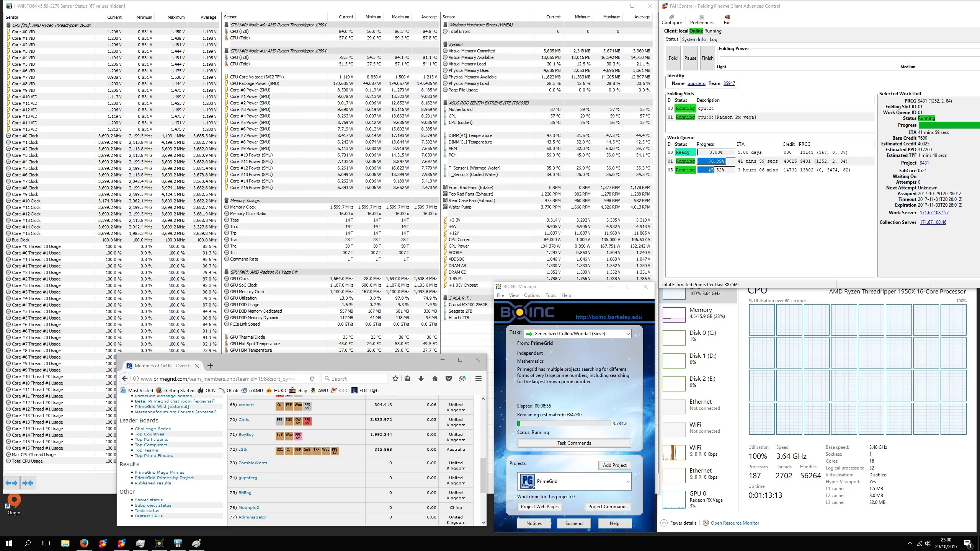Click HWiNFO expand columns arrows button

pos(11,483)
